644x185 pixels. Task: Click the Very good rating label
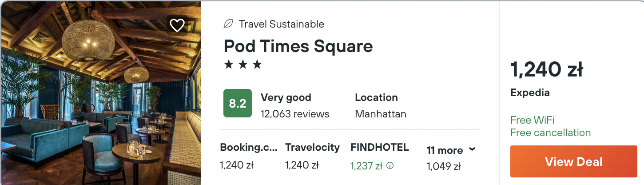(286, 97)
